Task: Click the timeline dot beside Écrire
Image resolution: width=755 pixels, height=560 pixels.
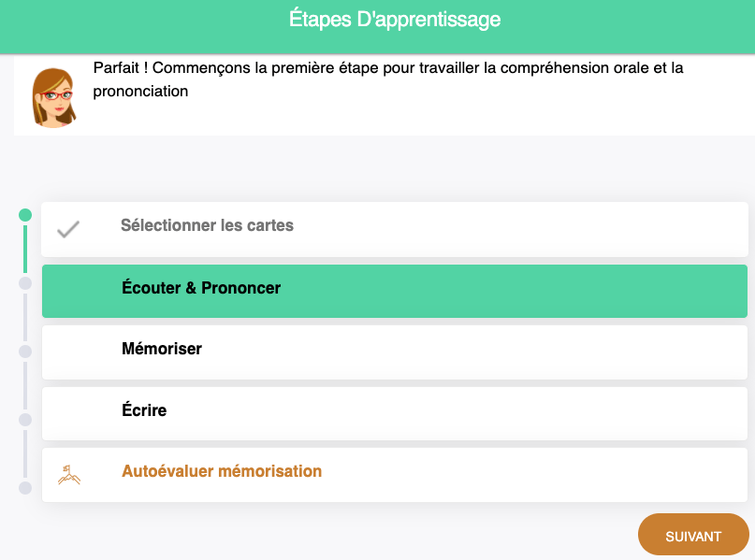Action: (x=25, y=420)
